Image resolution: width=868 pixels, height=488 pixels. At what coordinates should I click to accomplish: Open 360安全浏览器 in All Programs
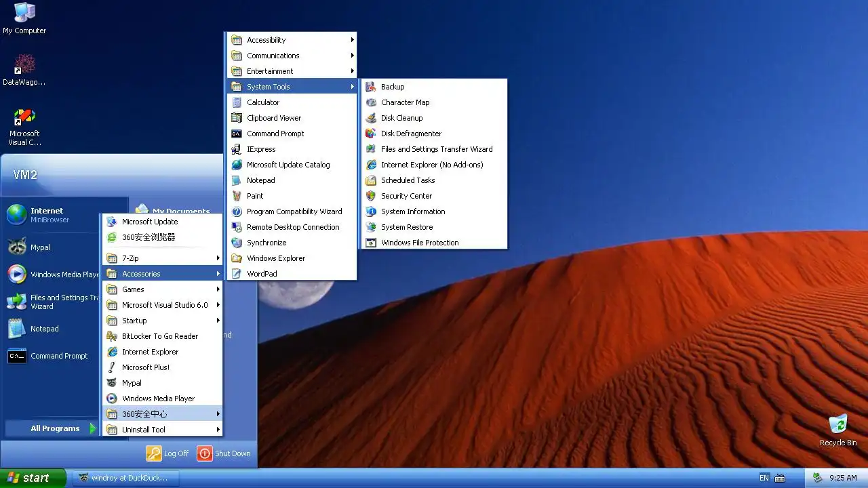click(x=163, y=237)
